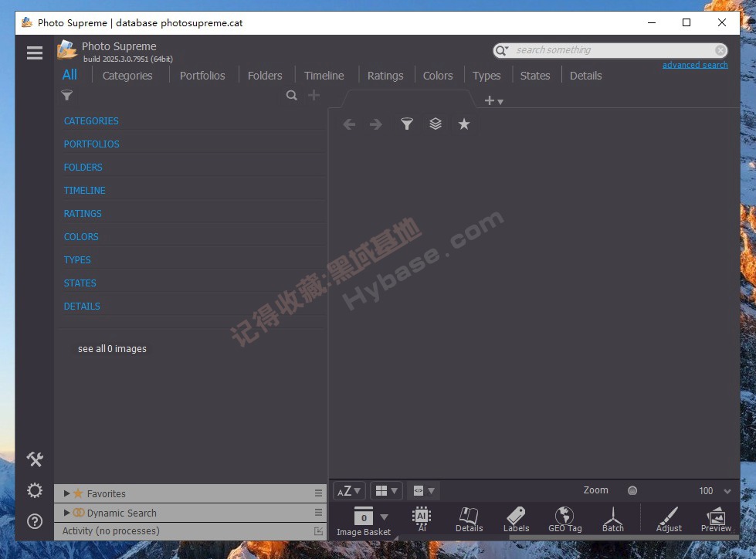Click the Photo Supreme logo icon

(67, 50)
